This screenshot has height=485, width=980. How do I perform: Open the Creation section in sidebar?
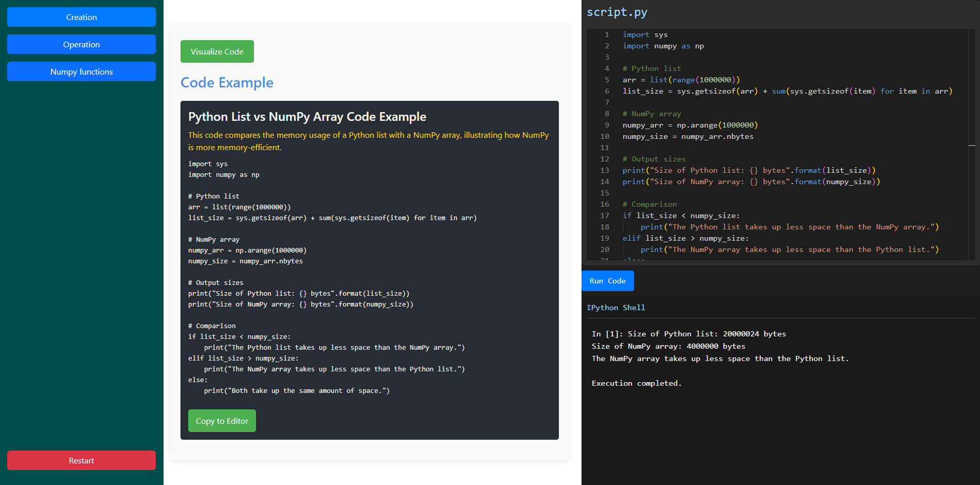pyautogui.click(x=81, y=17)
